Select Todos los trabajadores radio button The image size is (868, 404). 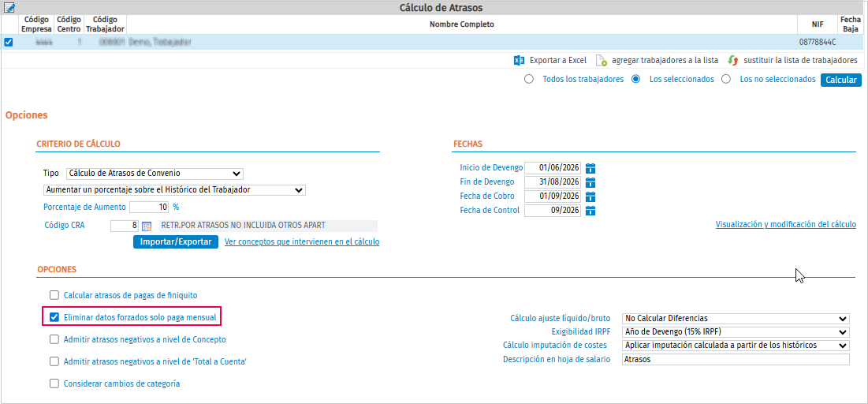tap(529, 79)
